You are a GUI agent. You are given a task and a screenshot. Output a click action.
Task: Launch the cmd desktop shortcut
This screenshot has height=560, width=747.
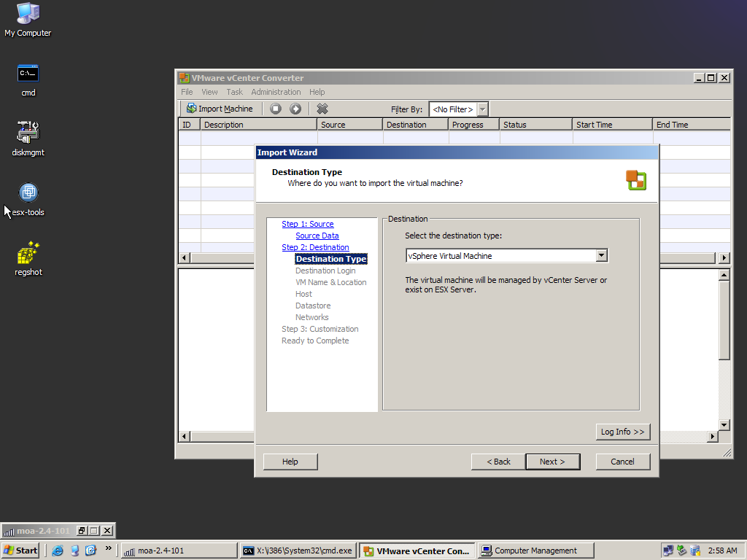click(x=28, y=80)
